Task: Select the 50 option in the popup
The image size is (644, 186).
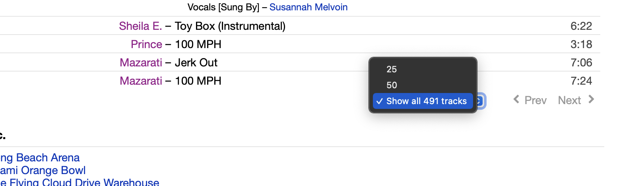Action: pos(392,85)
